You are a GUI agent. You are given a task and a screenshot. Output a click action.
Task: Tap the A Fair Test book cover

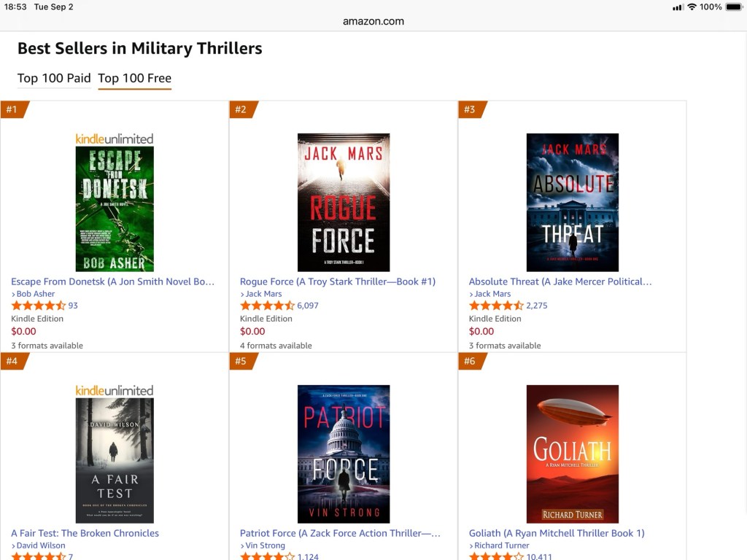click(115, 460)
